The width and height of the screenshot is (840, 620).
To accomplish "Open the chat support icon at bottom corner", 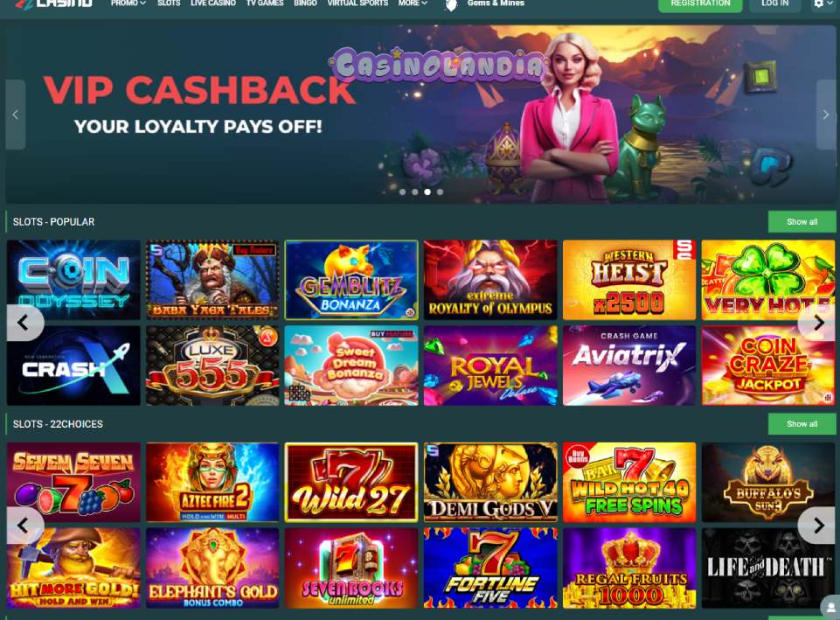I will tap(831, 609).
